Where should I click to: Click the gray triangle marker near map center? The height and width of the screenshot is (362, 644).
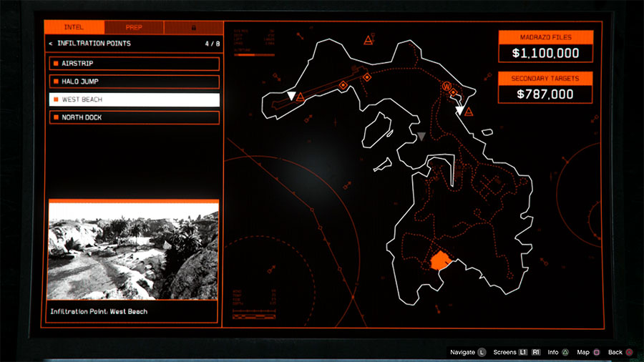(x=421, y=136)
